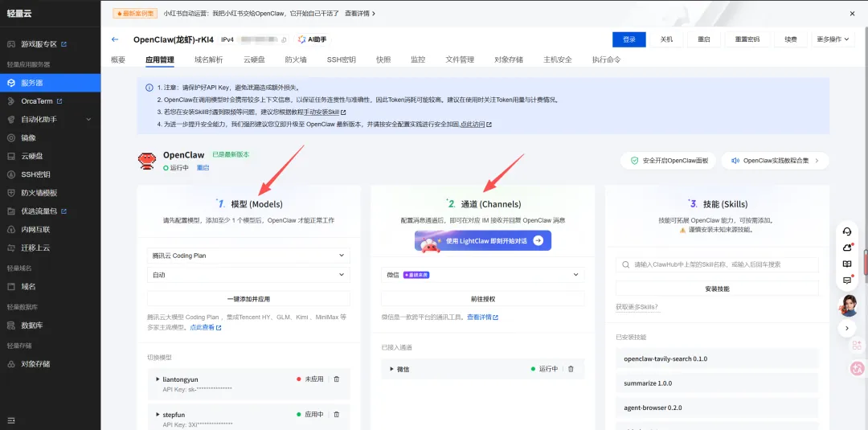Copy the IPv4 address icon
Image resolution: width=868 pixels, height=430 pixels.
tap(284, 40)
